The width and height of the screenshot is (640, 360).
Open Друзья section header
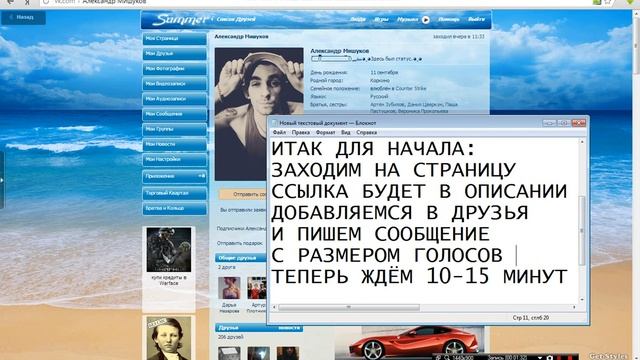259,327
